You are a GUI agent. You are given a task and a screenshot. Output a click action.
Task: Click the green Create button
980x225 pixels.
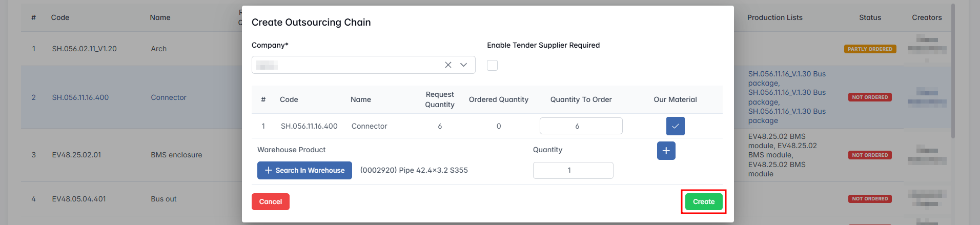pyautogui.click(x=703, y=202)
